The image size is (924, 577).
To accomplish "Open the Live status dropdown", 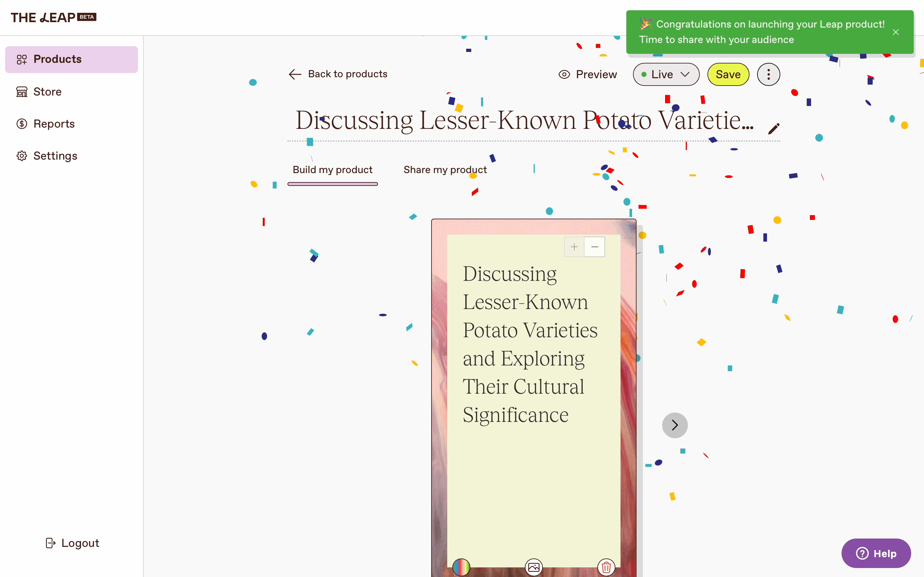I will click(x=666, y=74).
